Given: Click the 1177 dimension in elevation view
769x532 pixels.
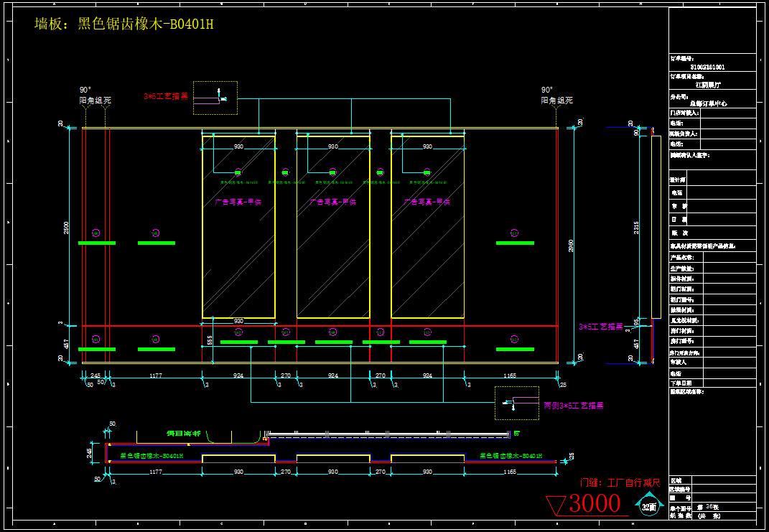Looking at the screenshot, I should click(x=156, y=375).
